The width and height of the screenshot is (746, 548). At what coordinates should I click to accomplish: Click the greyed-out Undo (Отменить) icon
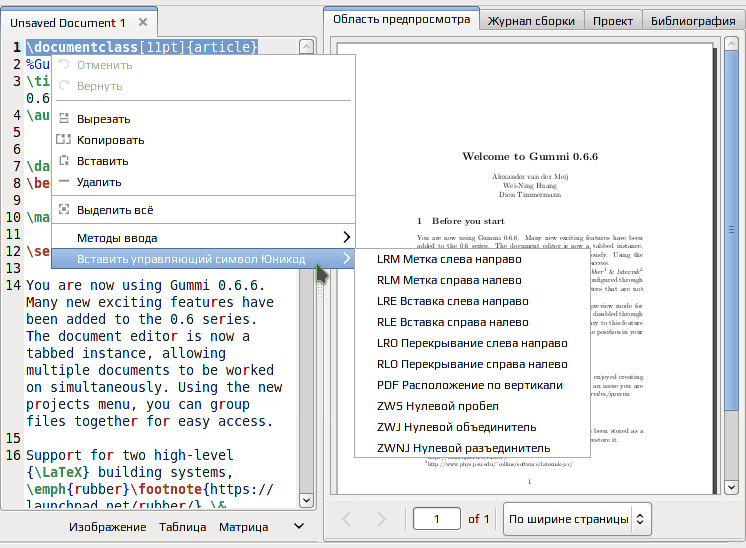coord(64,65)
